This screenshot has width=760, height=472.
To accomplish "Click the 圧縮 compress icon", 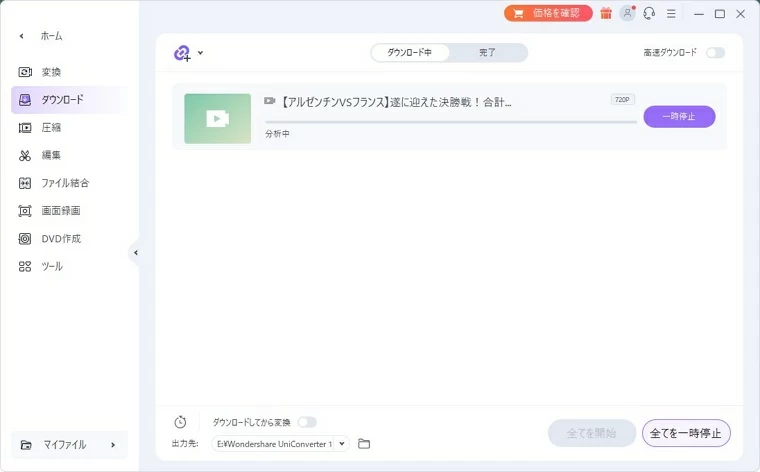I will [25, 127].
